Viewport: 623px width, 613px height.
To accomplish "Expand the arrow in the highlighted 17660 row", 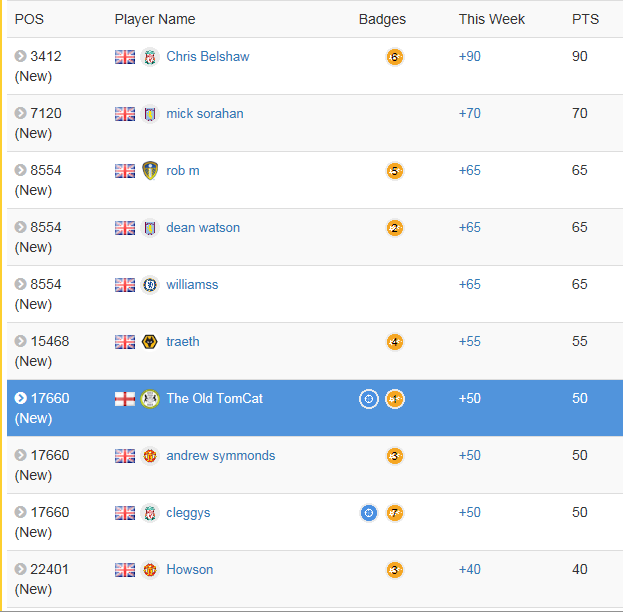I will tap(21, 399).
